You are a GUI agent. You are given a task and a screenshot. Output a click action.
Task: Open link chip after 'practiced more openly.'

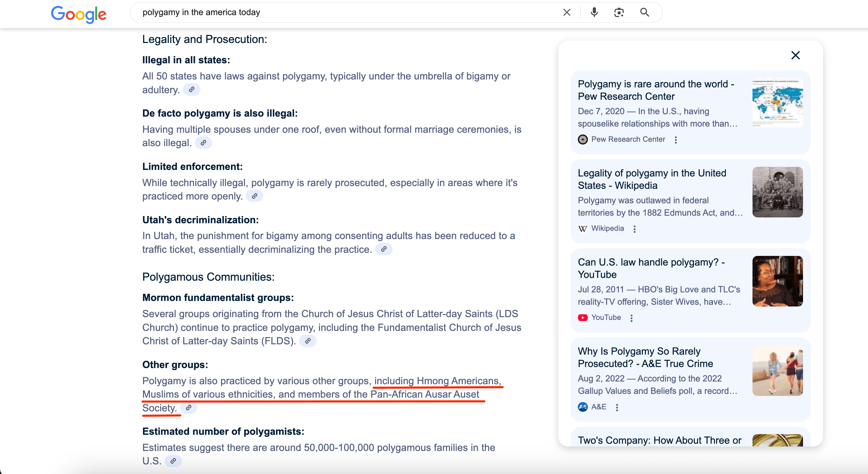tap(255, 196)
